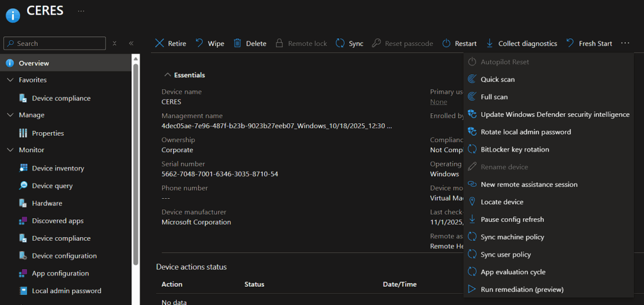Collapse the Monitor group in sidebar
The height and width of the screenshot is (305, 644).
click(x=10, y=150)
